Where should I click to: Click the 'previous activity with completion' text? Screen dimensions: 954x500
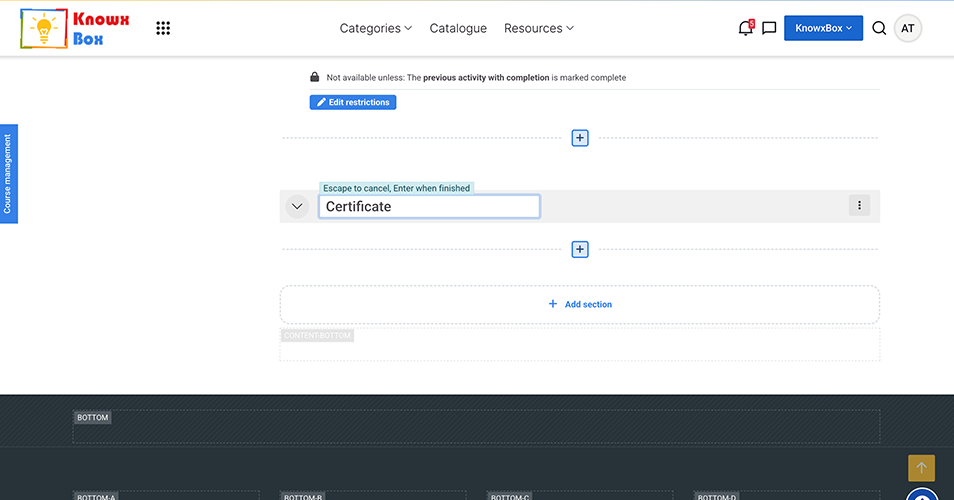(486, 78)
